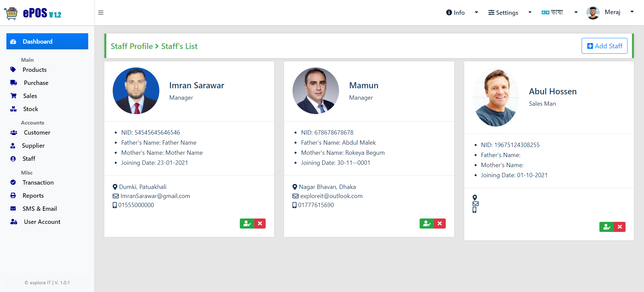Toggle the hamburger sidebar menu icon
The height and width of the screenshot is (292, 644).
(x=101, y=13)
